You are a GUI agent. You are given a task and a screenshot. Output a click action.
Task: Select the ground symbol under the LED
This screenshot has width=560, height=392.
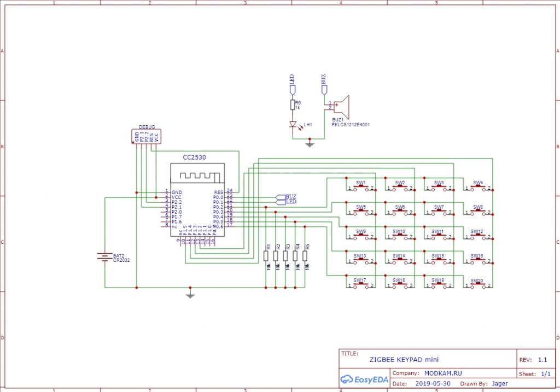310,144
